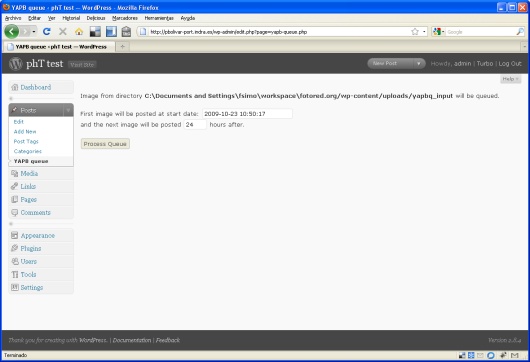The height and width of the screenshot is (362, 530).
Task: Open the Marcadores menu
Action: pos(125,18)
